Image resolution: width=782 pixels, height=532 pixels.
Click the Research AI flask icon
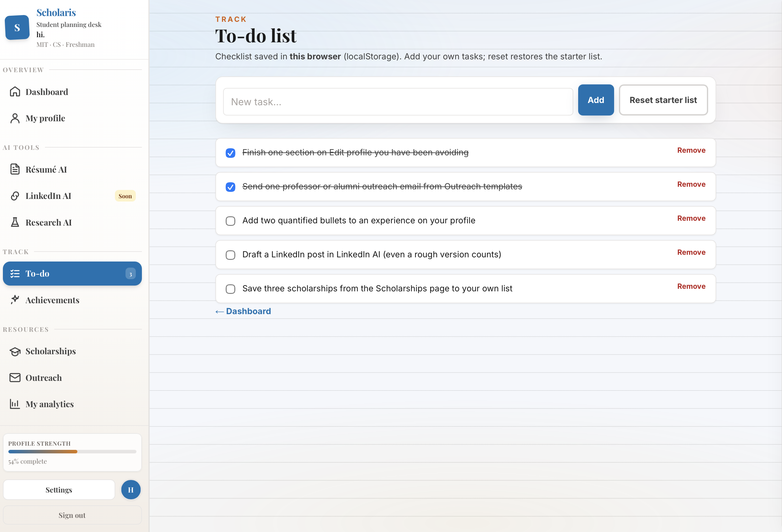click(15, 222)
